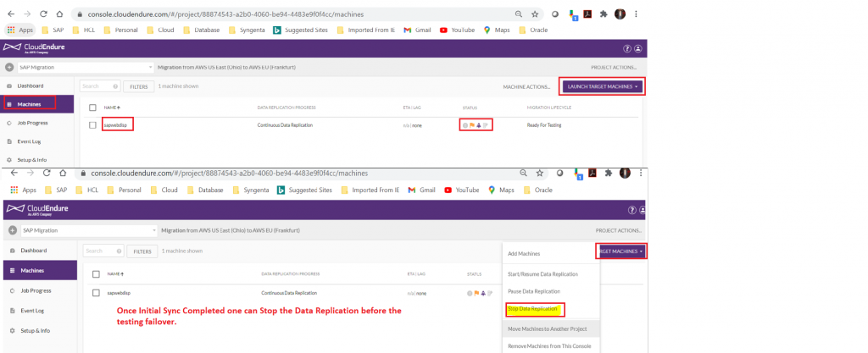Open Project Actions menu in lower window
This screenshot has height=353, width=868.
point(619,230)
